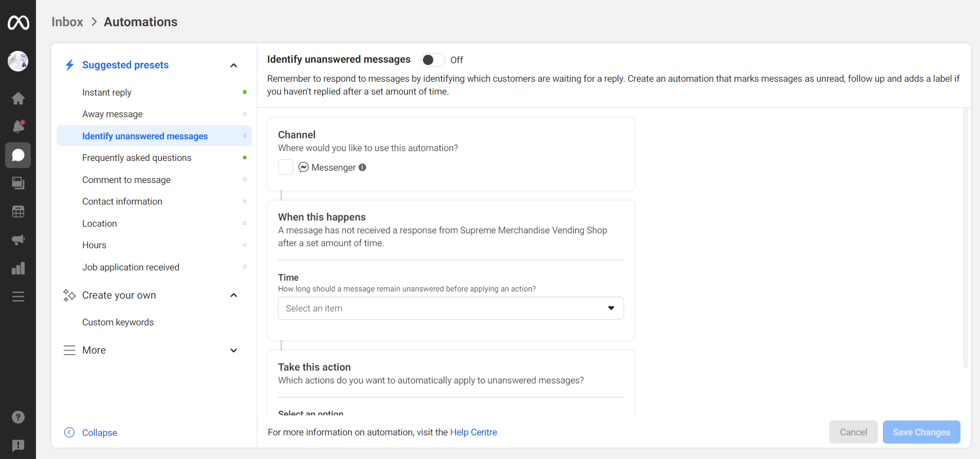The height and width of the screenshot is (459, 980).
Task: Click the Collapse arrow circle icon
Action: click(x=69, y=432)
